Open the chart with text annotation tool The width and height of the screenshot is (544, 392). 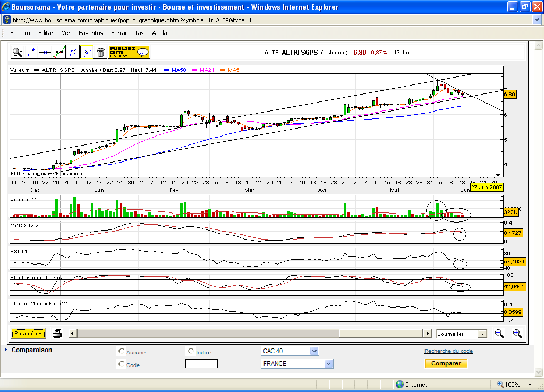[x=59, y=53]
